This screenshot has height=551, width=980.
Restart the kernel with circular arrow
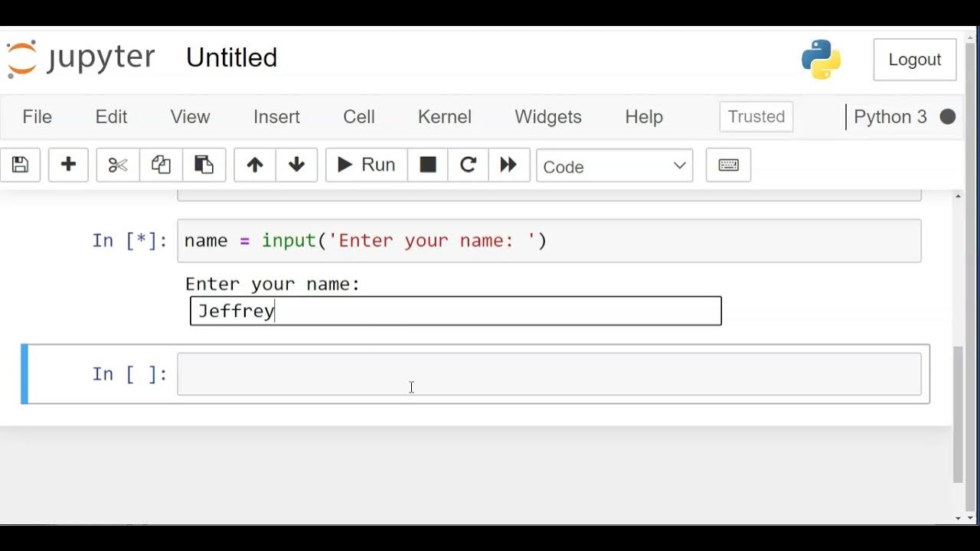468,165
